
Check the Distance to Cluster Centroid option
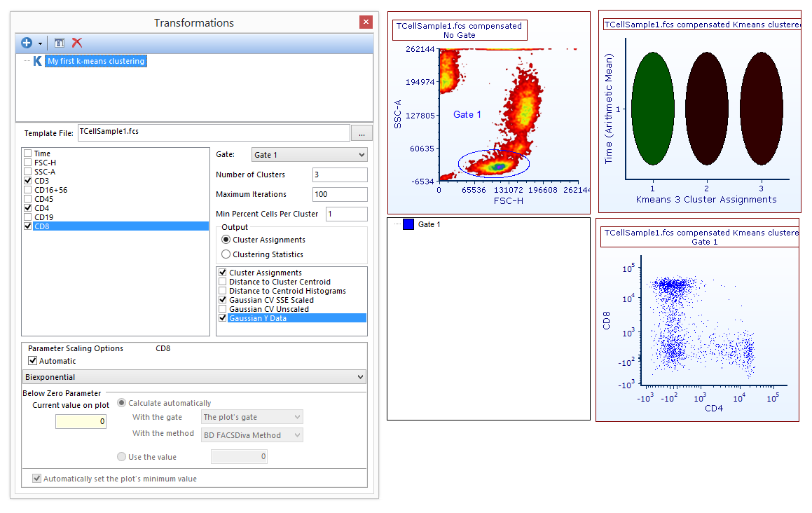coord(223,282)
